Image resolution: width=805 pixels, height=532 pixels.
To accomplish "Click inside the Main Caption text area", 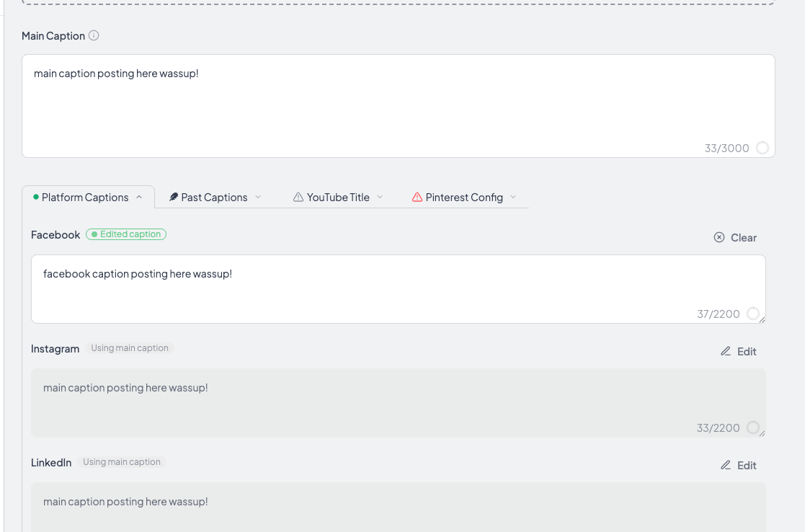I will click(x=399, y=106).
